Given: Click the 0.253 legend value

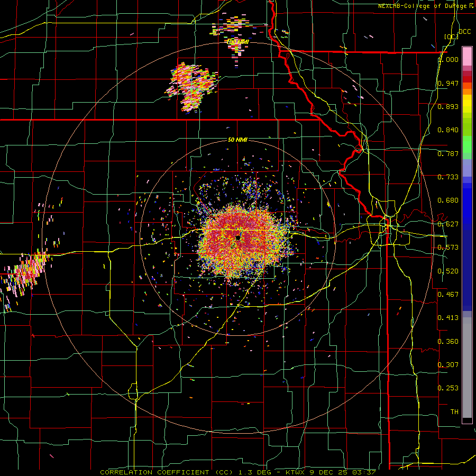Looking at the screenshot, I should [448, 388].
